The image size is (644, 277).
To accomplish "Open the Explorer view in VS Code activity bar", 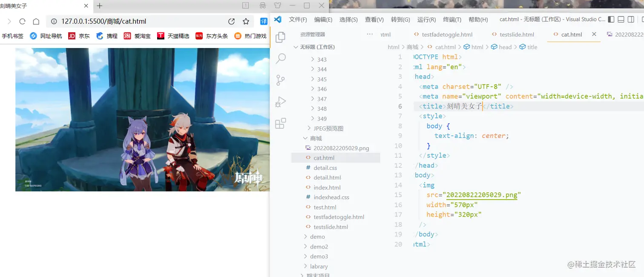I will tap(280, 37).
